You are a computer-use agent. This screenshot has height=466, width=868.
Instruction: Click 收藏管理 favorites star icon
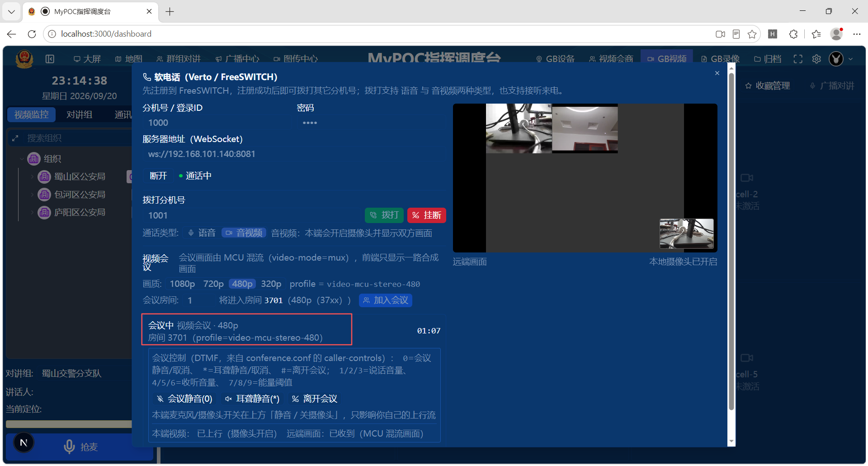click(748, 86)
